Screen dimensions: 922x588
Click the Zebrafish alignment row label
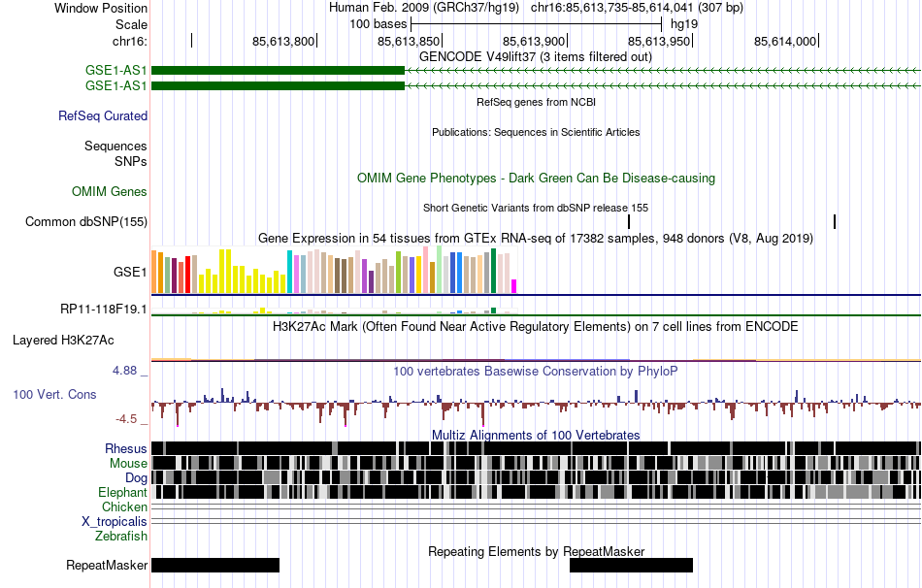point(121,537)
